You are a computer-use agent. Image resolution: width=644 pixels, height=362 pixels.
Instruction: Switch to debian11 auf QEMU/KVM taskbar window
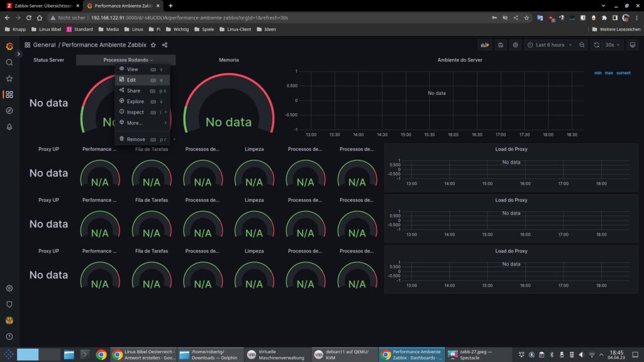pos(344,354)
